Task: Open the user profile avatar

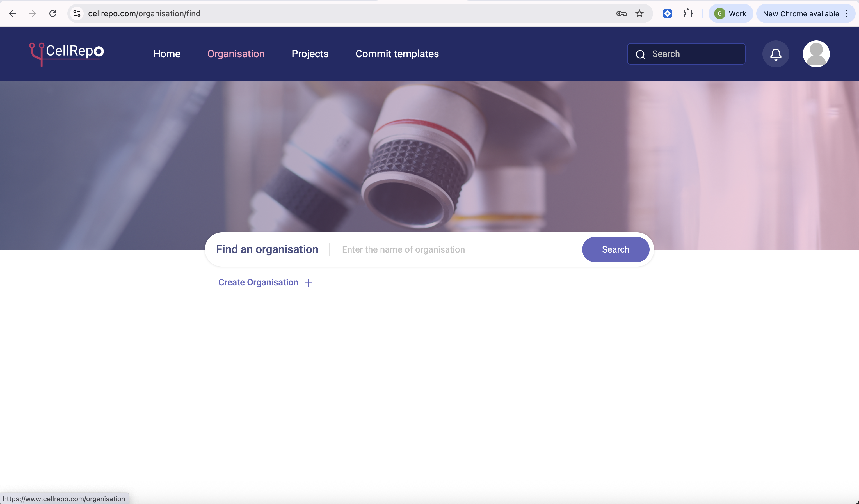Action: 816,54
